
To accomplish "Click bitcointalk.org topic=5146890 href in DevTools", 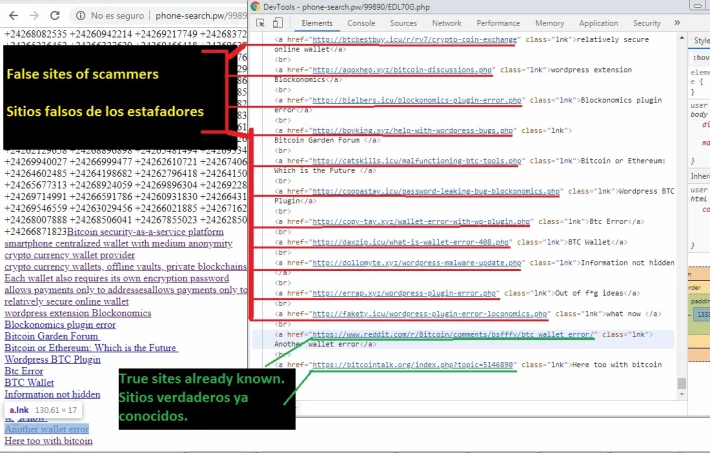I will 413,365.
